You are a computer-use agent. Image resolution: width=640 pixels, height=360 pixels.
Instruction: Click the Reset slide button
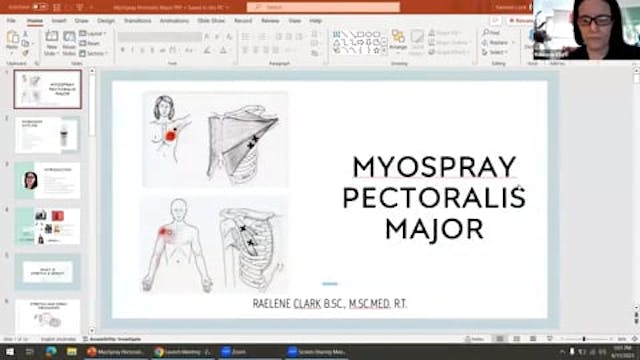pos(90,43)
